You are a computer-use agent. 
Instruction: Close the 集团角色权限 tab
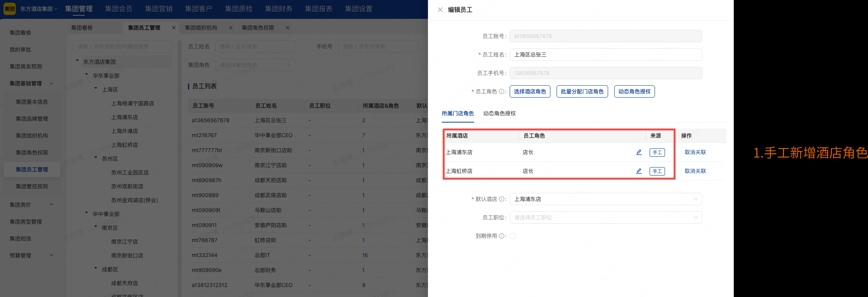click(287, 28)
